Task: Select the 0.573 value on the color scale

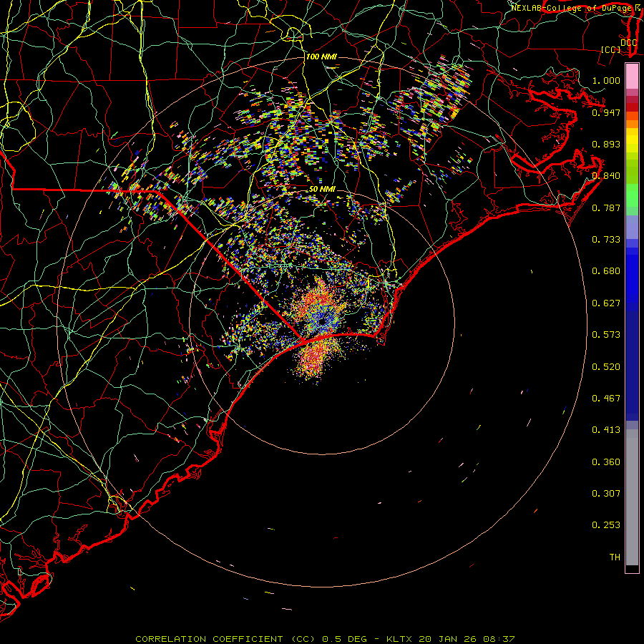Action: point(606,335)
